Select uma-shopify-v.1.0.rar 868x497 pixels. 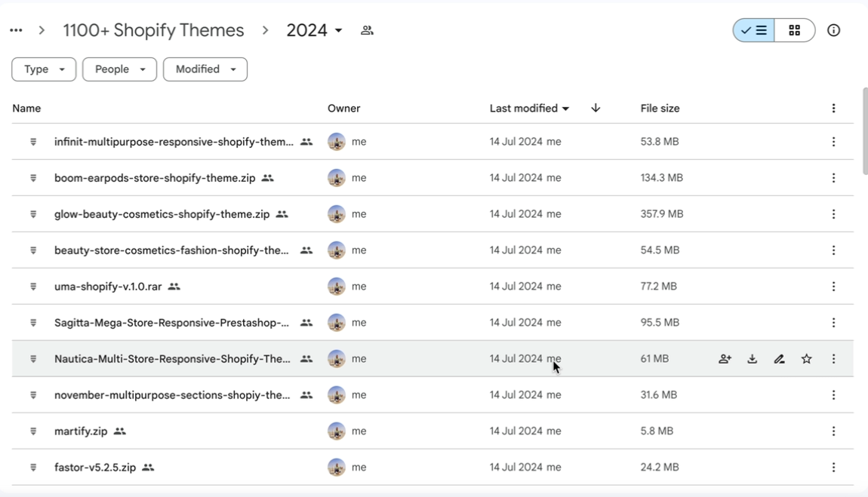[x=432, y=287]
